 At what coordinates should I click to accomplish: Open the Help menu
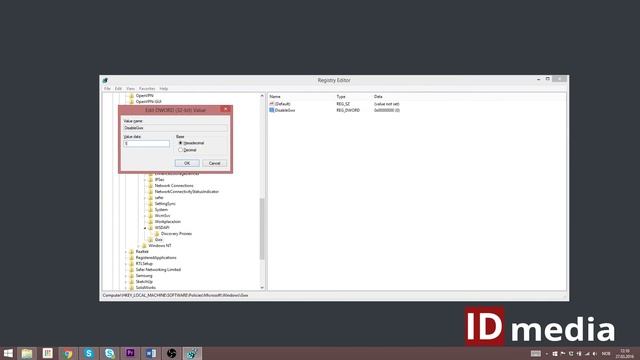tap(164, 89)
